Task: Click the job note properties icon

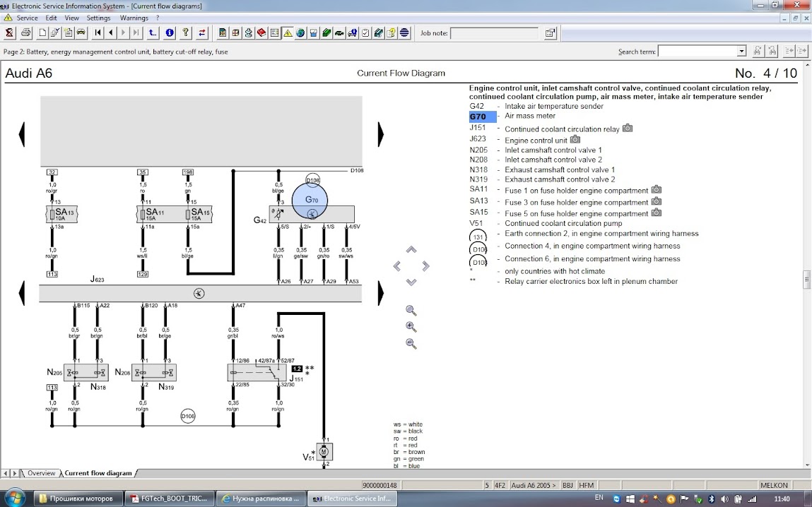Action: pyautogui.click(x=550, y=32)
